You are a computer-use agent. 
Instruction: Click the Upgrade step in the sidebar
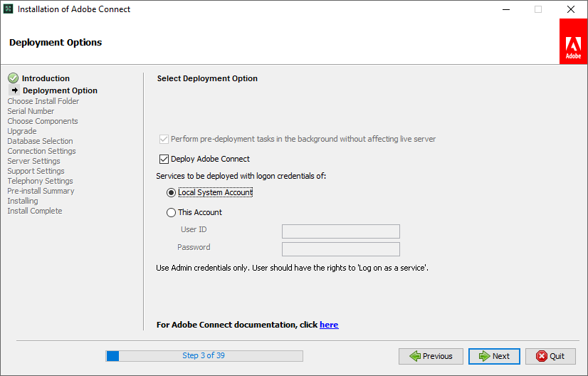pos(22,131)
